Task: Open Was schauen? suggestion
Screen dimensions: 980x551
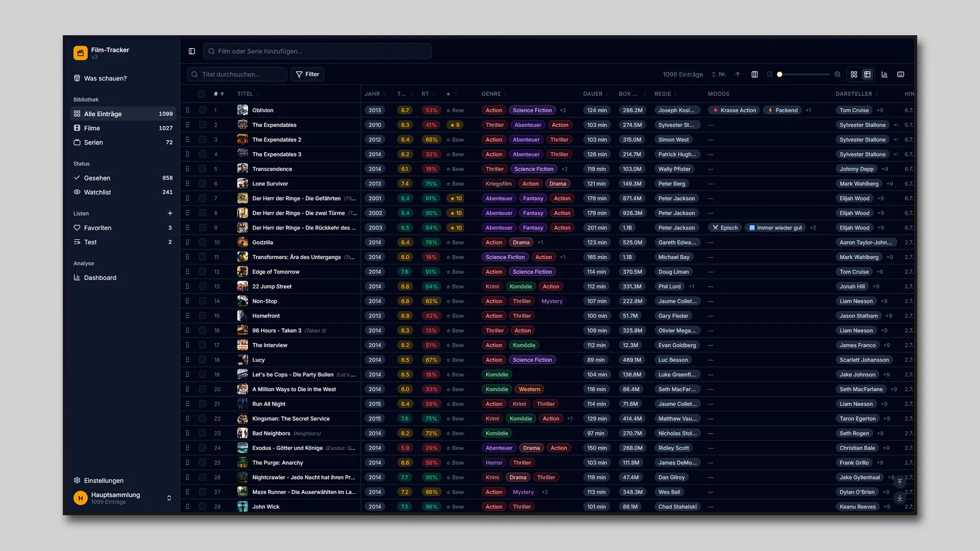Action: [123, 78]
